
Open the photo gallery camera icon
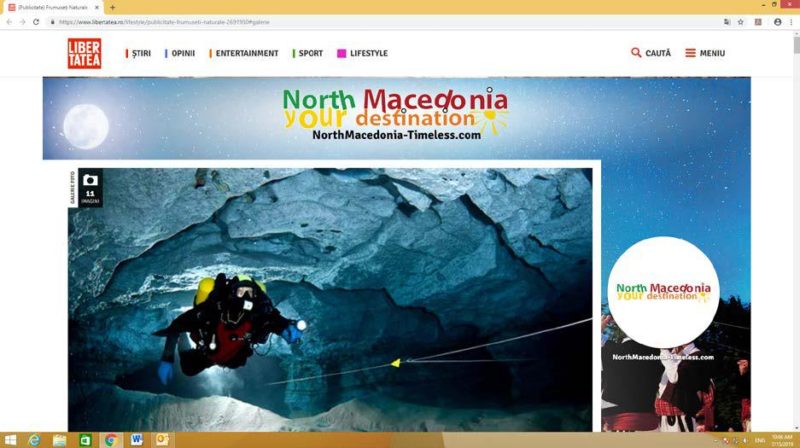click(90, 180)
